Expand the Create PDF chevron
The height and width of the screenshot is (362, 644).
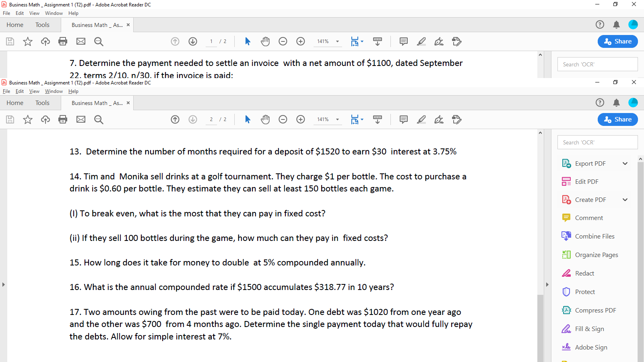coord(625,200)
